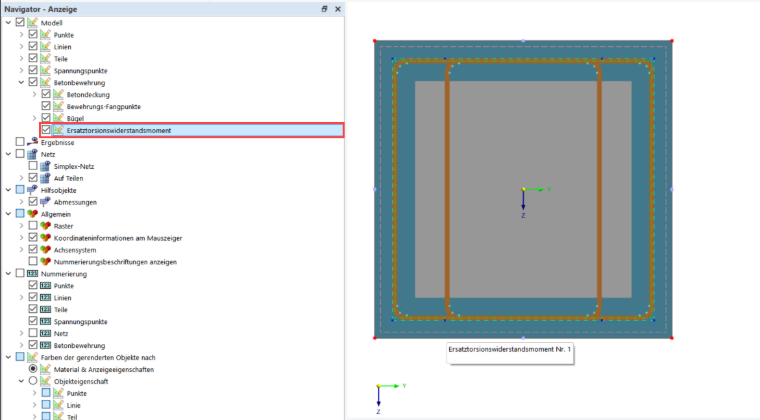This screenshot has height=420, width=760.
Task: Click Koordinateninformationen am Mauszeiger label
Action: pos(118,238)
